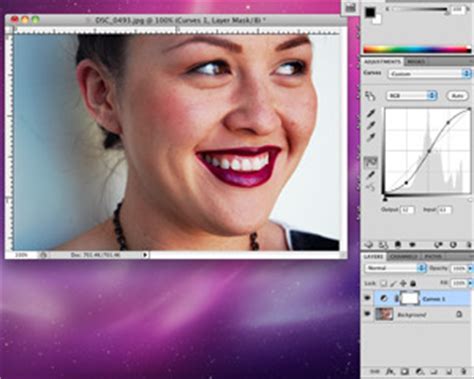The width and height of the screenshot is (474, 379).
Task: Select the edit points curve mode icon
Action: point(371,162)
